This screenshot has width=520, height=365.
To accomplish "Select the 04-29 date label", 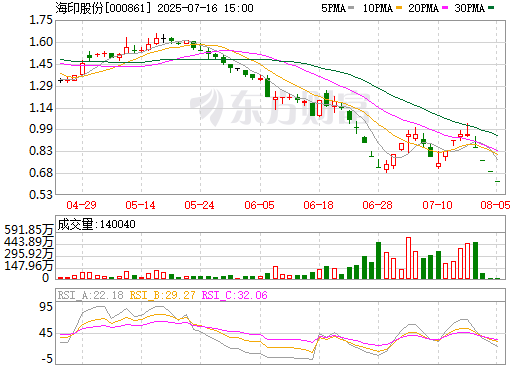I will [x=81, y=205].
